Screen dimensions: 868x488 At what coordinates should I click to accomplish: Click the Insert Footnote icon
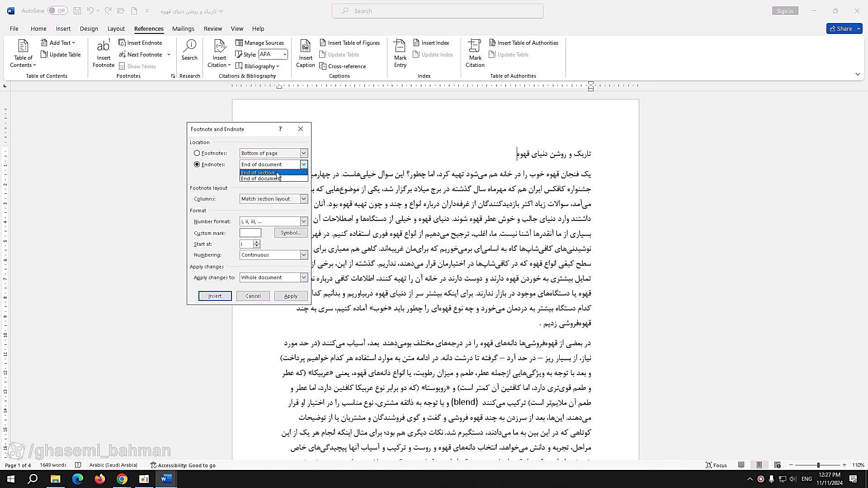tap(103, 53)
